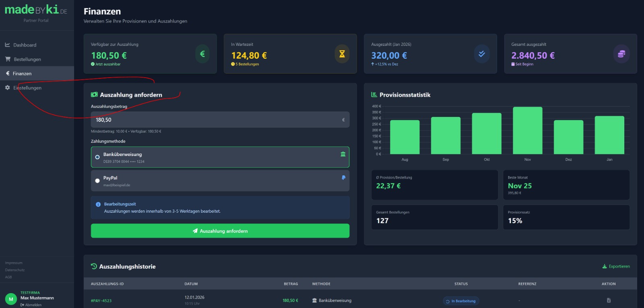Click the +12,5% vs Dez label
644x308 pixels.
(384, 64)
